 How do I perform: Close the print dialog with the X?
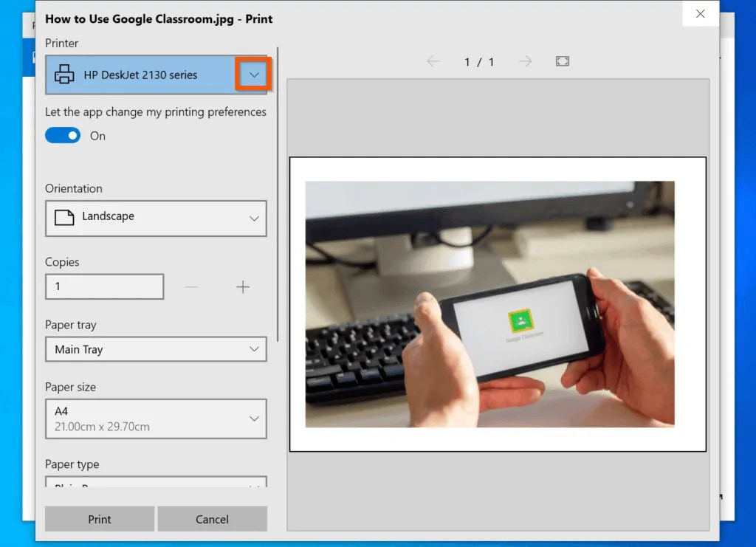(700, 13)
